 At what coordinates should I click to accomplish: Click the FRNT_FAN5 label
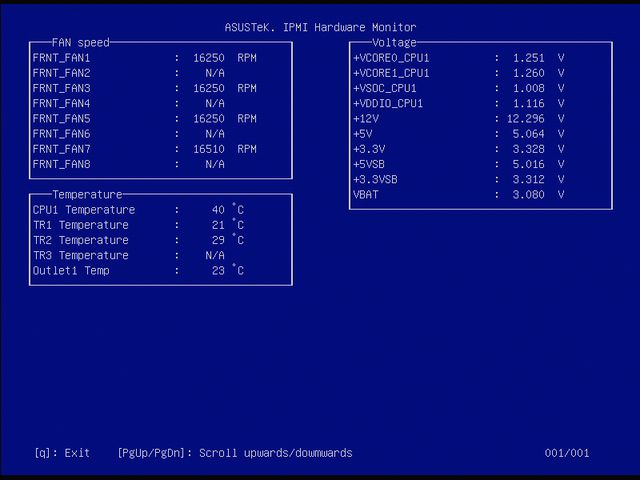61,119
